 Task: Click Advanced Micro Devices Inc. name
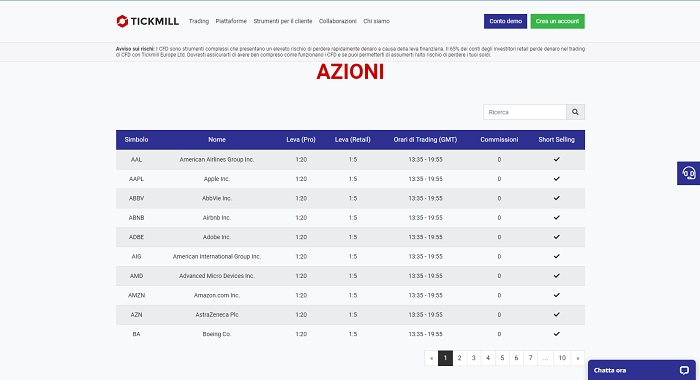tap(217, 276)
